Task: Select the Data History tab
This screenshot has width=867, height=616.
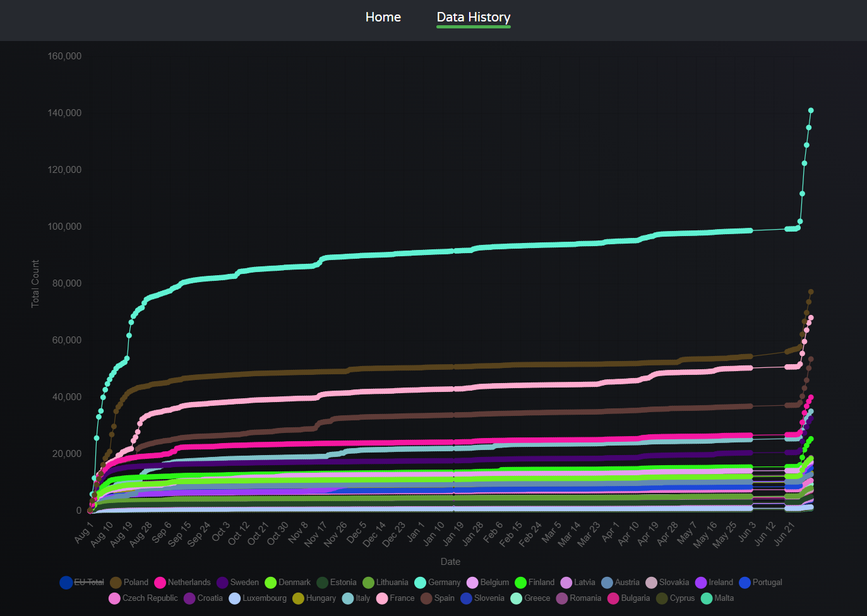Action: pos(474,17)
